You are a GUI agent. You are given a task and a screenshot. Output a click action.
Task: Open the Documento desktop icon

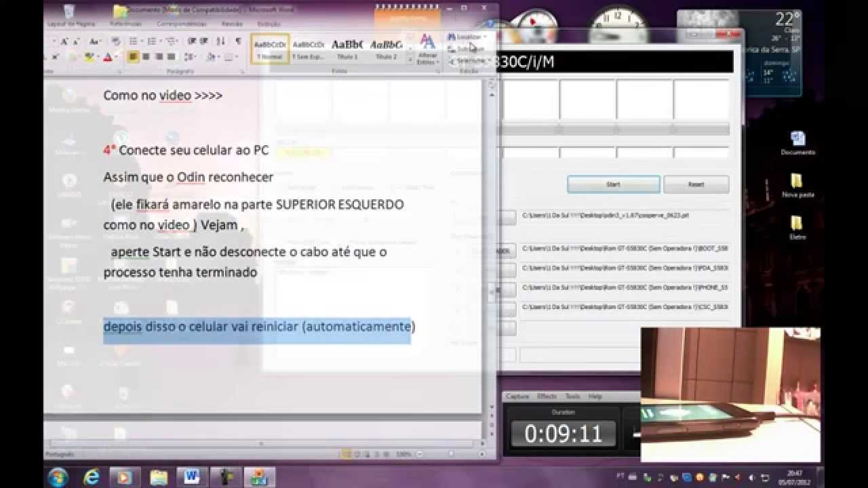click(797, 142)
